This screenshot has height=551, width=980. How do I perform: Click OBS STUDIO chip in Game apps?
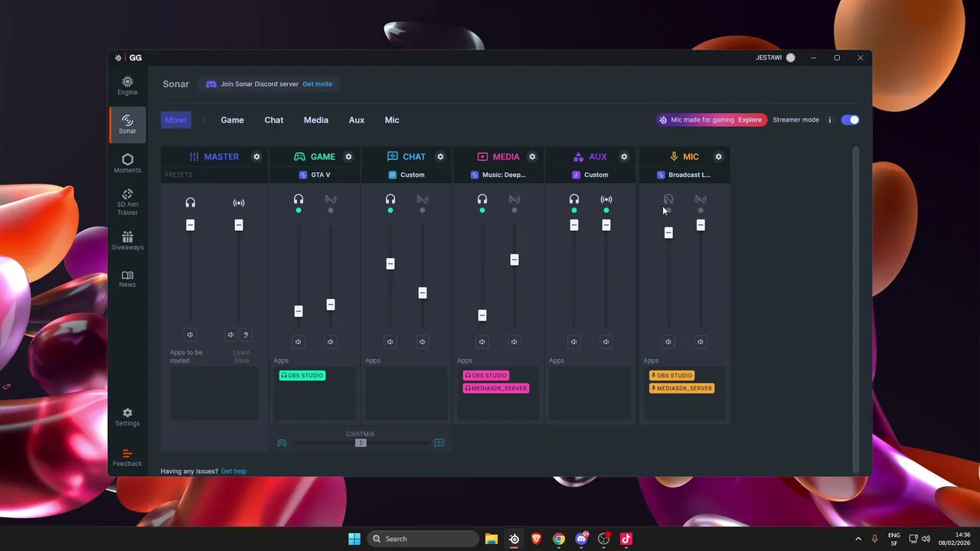[302, 376]
